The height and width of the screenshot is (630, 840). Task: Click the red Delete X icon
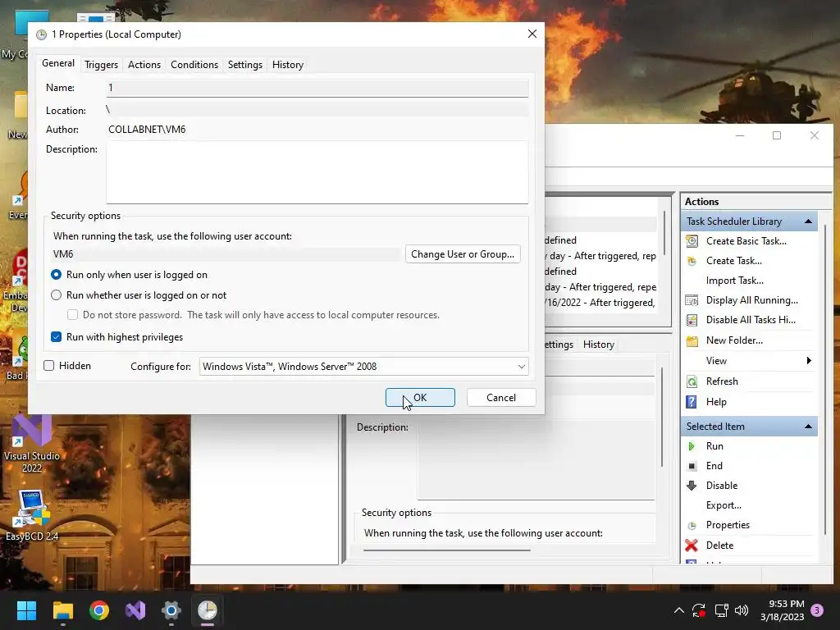692,546
